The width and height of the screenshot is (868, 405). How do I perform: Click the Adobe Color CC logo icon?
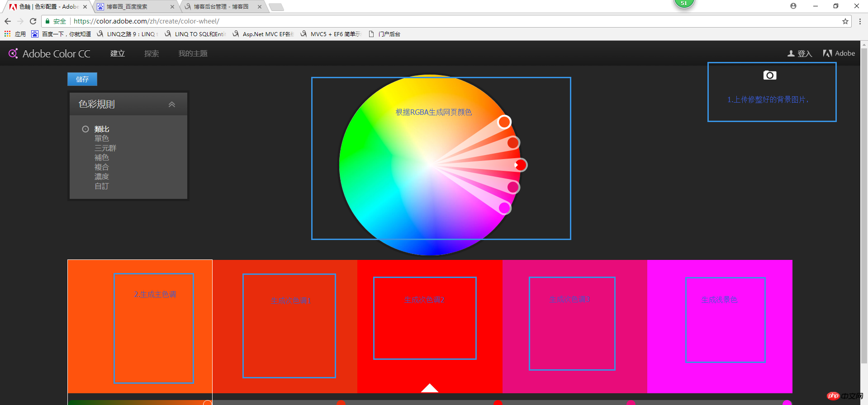13,53
